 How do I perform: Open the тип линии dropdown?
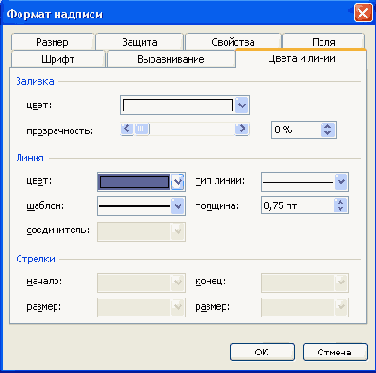(x=305, y=182)
